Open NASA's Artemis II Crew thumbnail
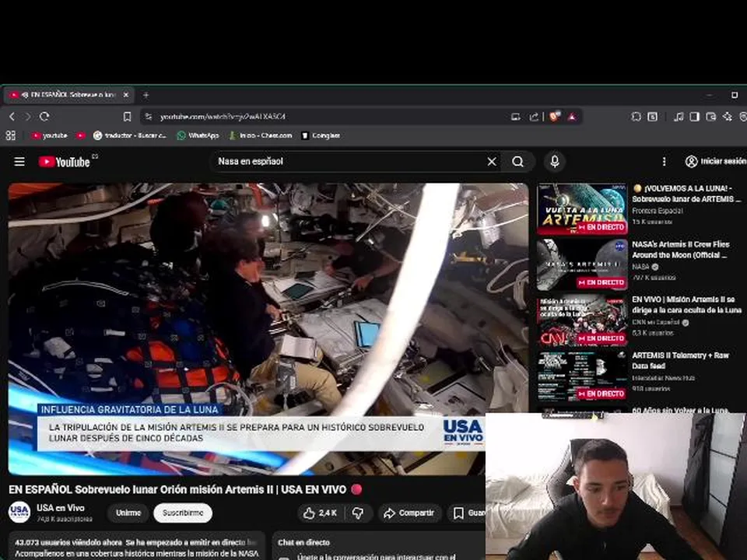The width and height of the screenshot is (747, 560). click(582, 264)
